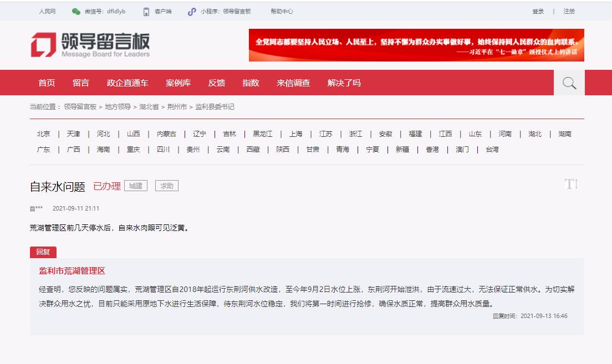Select 北京 from the province list

(x=44, y=134)
